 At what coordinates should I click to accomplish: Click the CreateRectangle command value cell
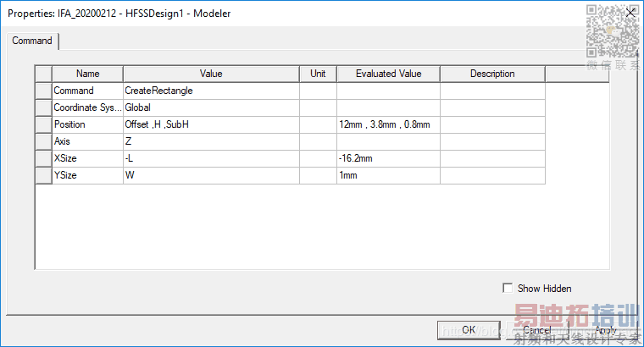(x=211, y=91)
